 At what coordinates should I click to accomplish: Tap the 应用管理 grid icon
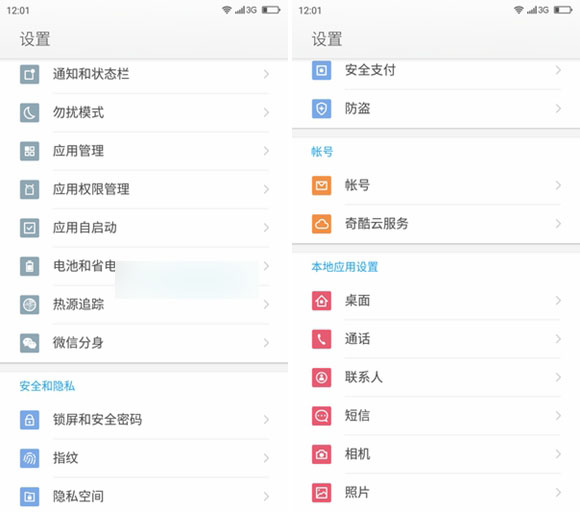(x=30, y=151)
